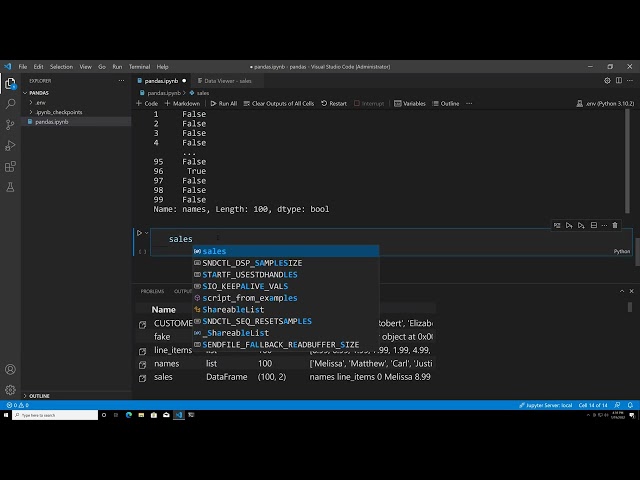Run the current cell with play icon

coord(139,233)
